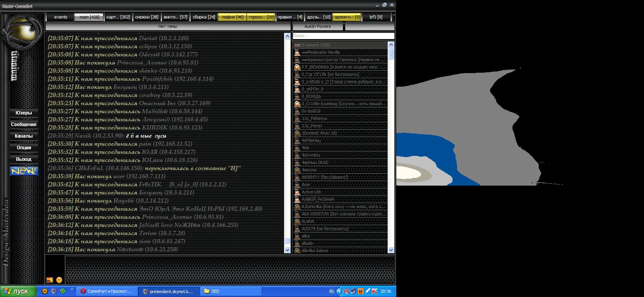Click the paused tray icon in system tray
The image size is (644, 297).
[360, 291]
